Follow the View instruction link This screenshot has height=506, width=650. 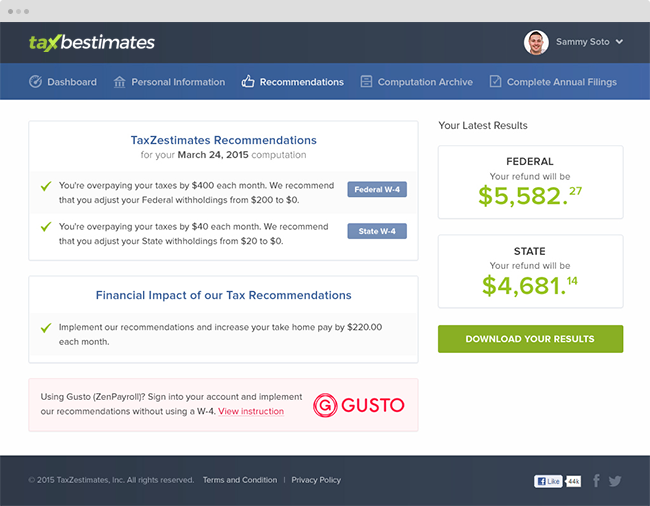click(251, 411)
